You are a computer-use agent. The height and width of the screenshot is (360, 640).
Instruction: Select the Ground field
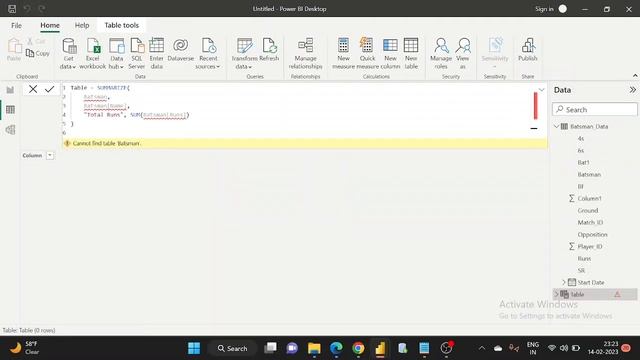588,211
